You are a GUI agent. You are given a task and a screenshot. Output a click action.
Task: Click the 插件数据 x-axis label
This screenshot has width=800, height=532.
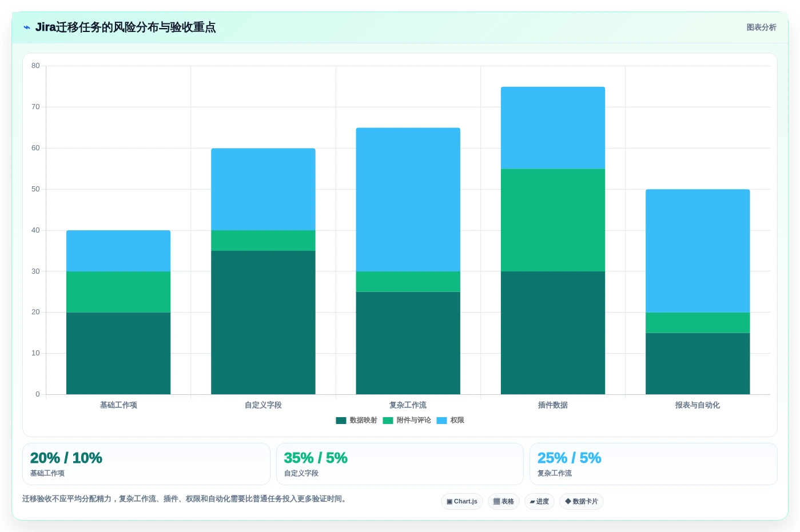[x=553, y=405]
